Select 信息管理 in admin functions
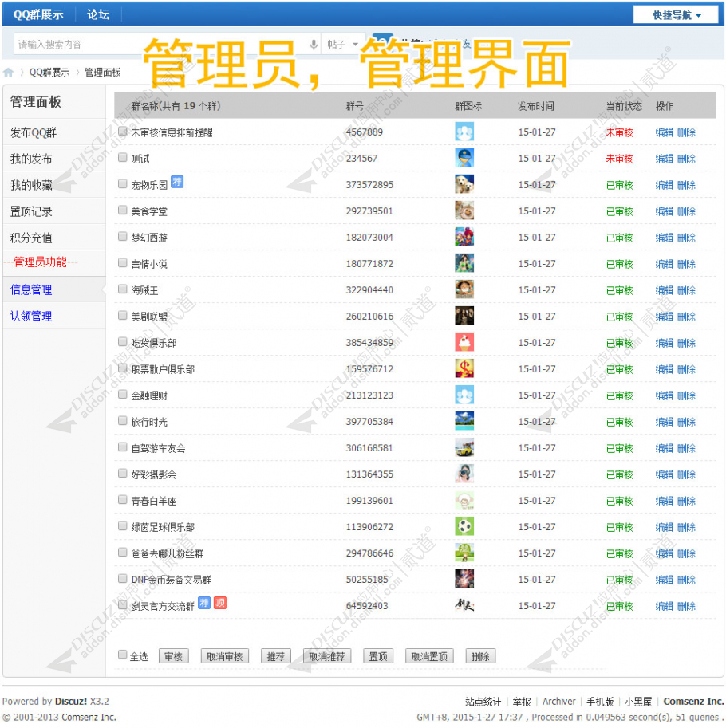 click(x=54, y=289)
